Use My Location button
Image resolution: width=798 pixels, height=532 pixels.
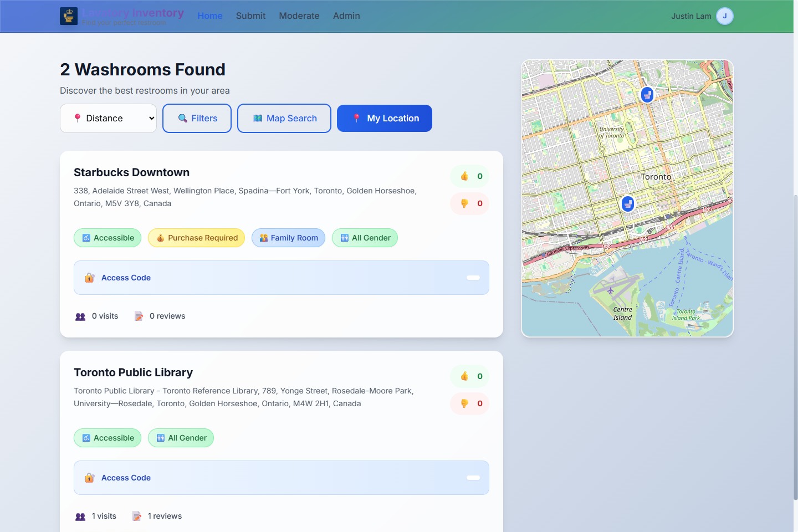click(385, 118)
